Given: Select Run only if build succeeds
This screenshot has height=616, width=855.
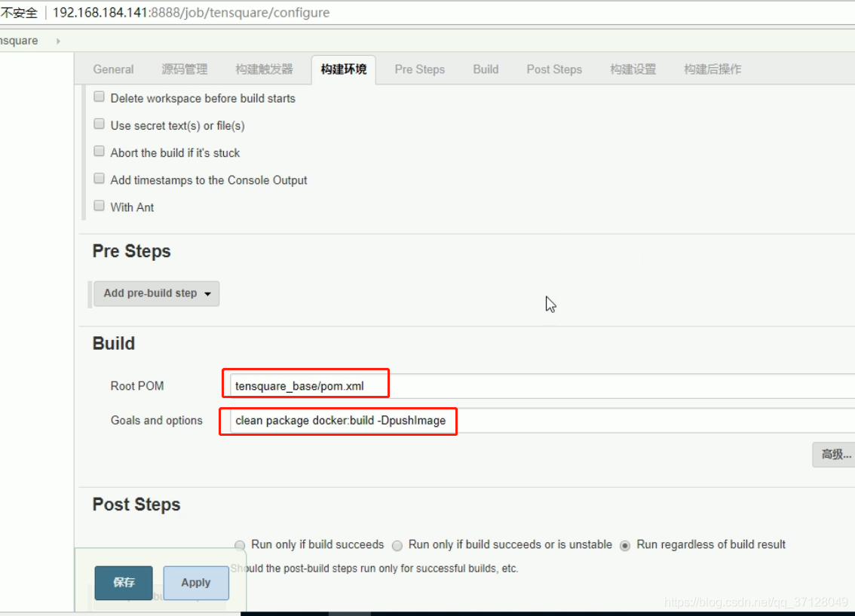Looking at the screenshot, I should coord(240,545).
